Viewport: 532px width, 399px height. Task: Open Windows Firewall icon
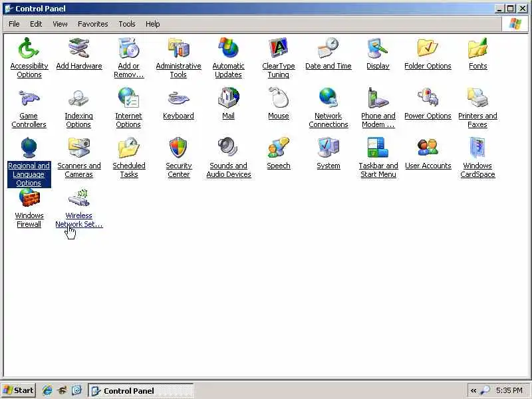click(29, 198)
